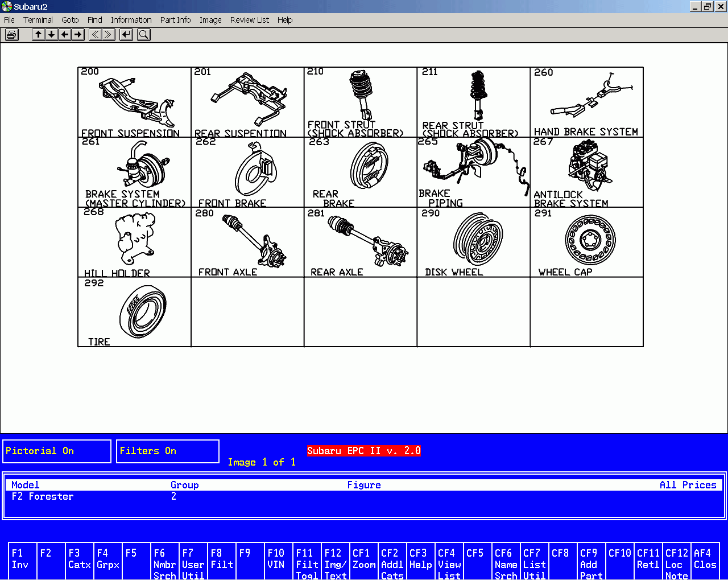Select figure 265 Brake Piping
Screen dimensions: 728x580
click(474, 172)
